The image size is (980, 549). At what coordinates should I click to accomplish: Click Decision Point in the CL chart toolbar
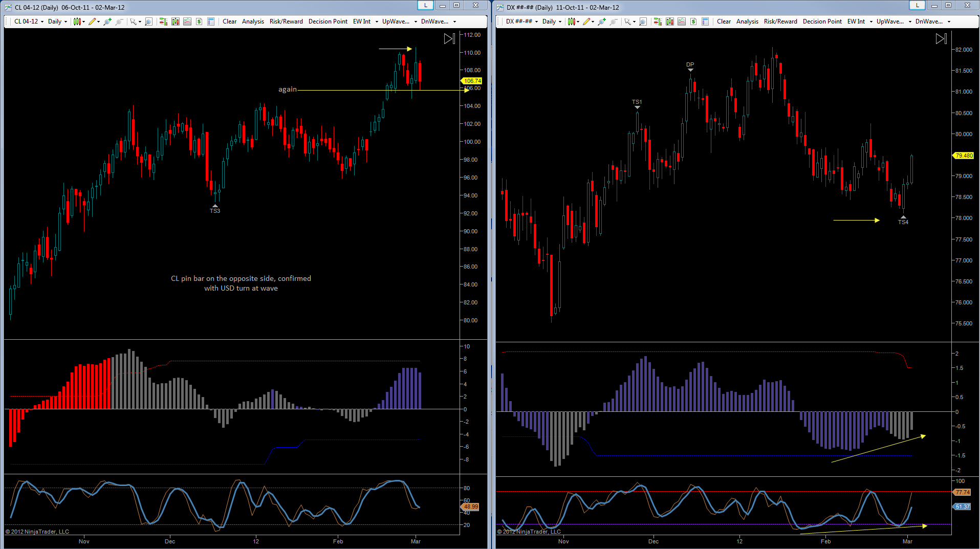[x=328, y=21]
